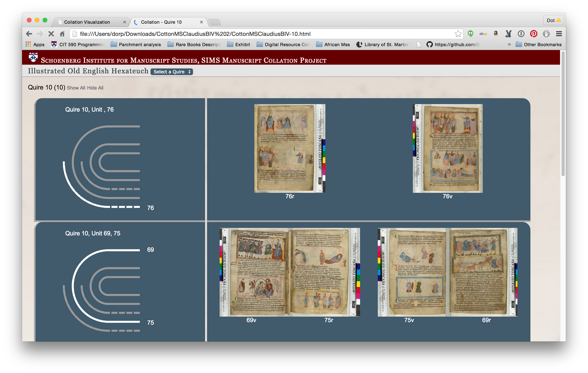Image resolution: width=588 pixels, height=373 pixels.
Task: Open the folio 76r thumbnail
Action: pos(290,148)
